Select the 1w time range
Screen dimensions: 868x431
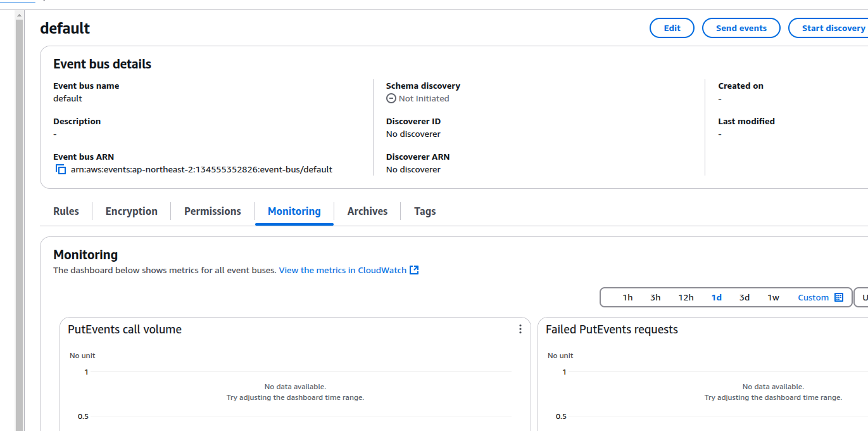(773, 297)
